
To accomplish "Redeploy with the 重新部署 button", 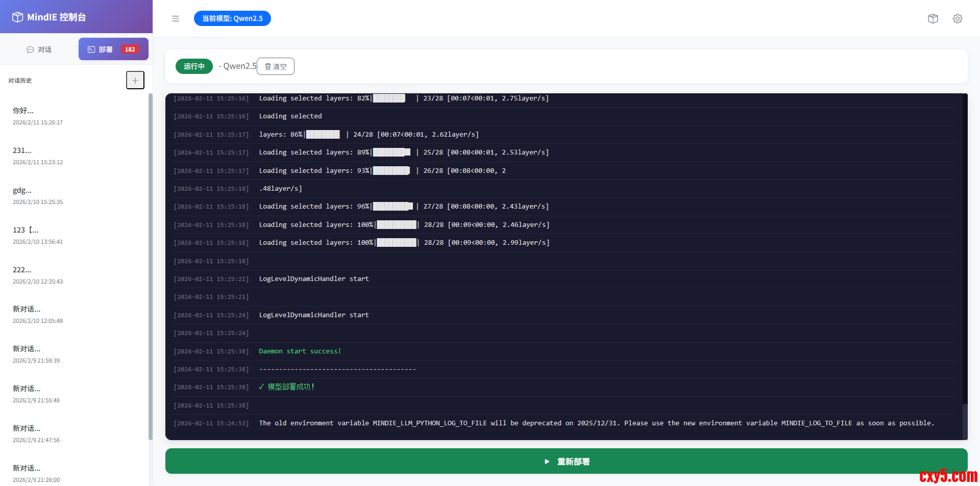I will click(567, 461).
